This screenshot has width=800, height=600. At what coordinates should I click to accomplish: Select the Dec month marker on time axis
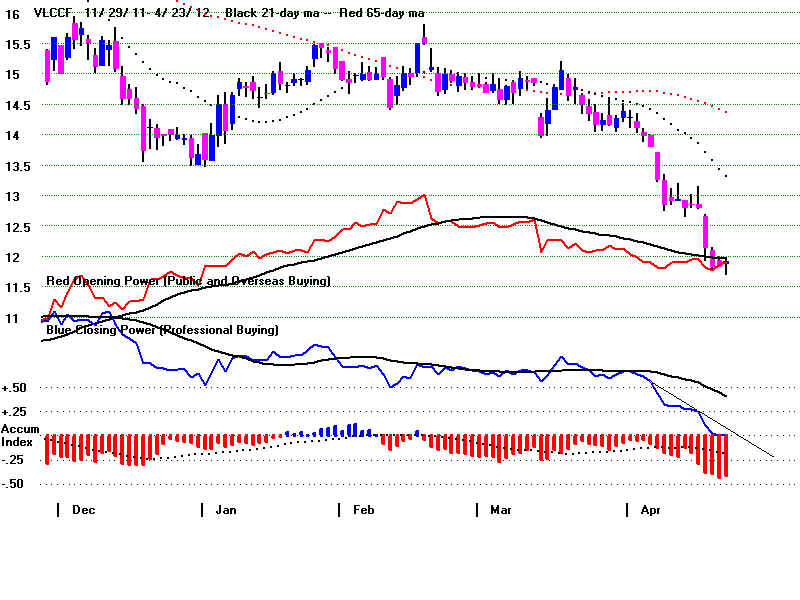[x=83, y=509]
